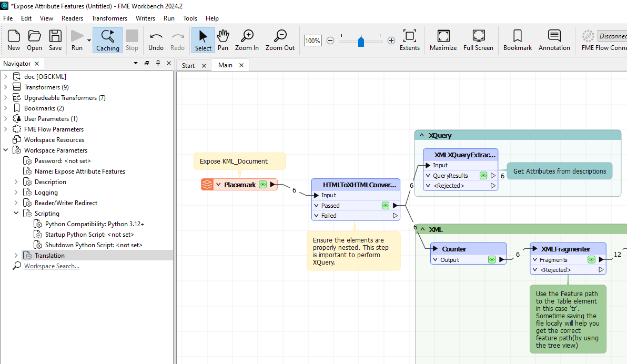
Task: Collapse the Scripting node
Action: pyautogui.click(x=16, y=213)
